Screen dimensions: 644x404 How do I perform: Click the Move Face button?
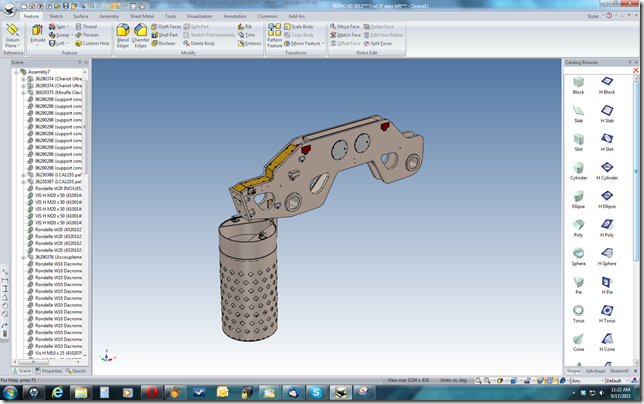344,26
